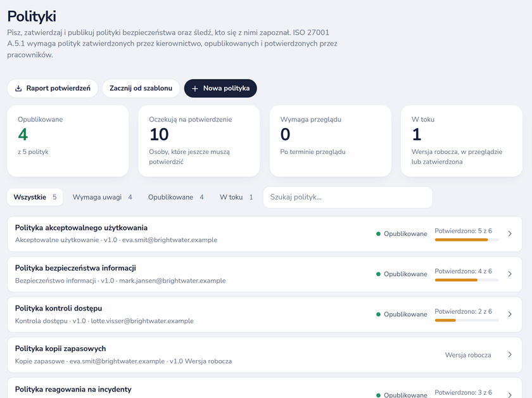Screen dimensions: 532x398
Task: Open Polityka akceptowalnego użytkowania via its chevron
Action: (510, 234)
